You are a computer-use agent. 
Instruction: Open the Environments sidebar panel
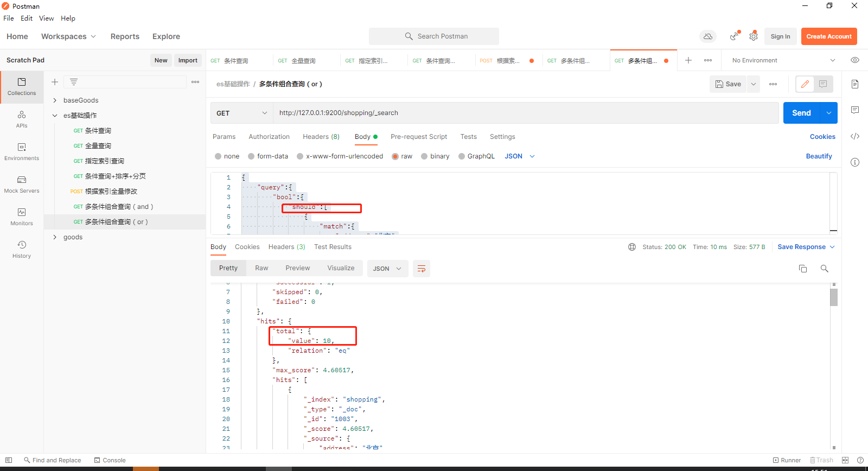[22, 152]
